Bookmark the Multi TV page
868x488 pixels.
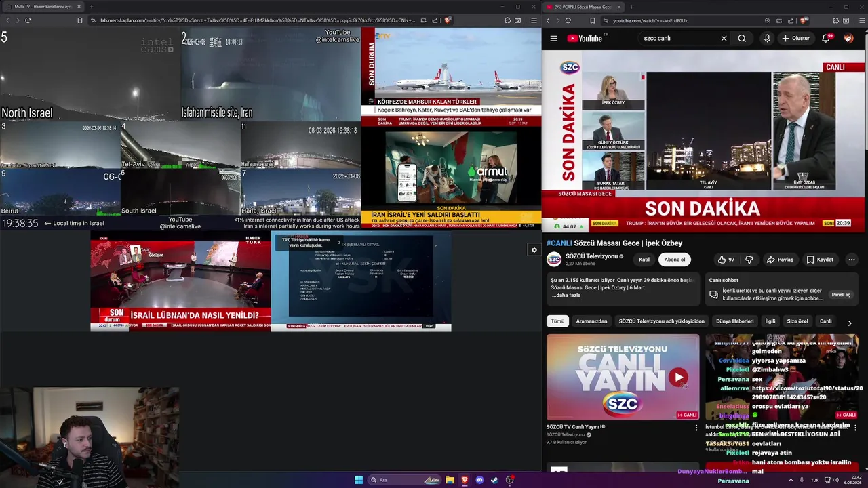[79, 20]
